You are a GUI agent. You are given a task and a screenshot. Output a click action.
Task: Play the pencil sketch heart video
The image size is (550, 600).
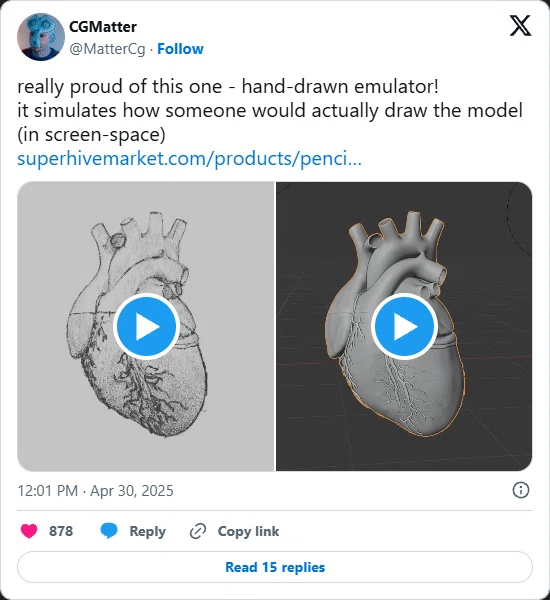click(146, 326)
